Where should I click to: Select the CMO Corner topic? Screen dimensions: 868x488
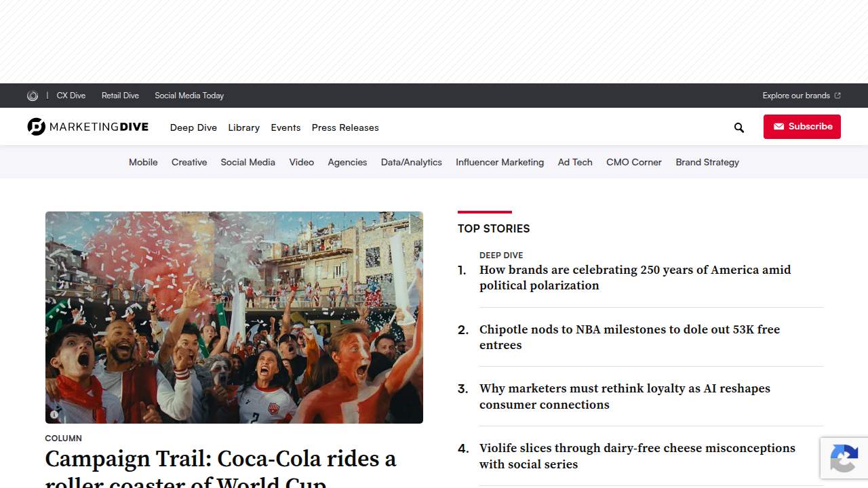[634, 162]
